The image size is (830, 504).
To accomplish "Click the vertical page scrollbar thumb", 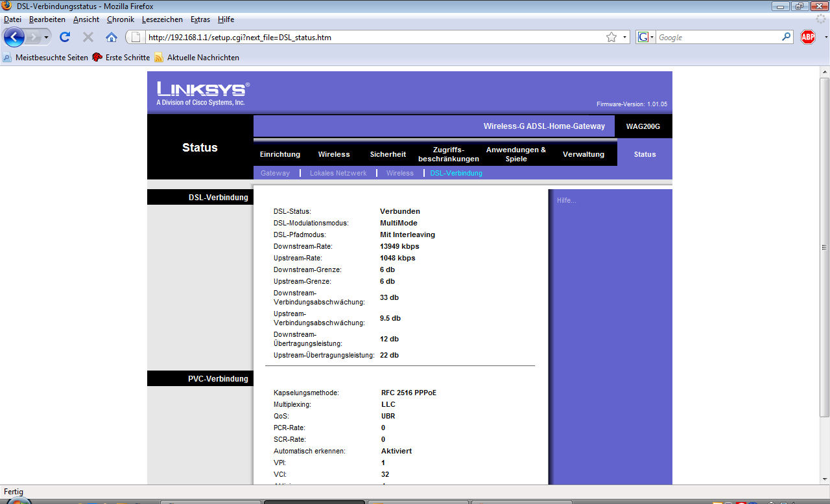I will 824,246.
